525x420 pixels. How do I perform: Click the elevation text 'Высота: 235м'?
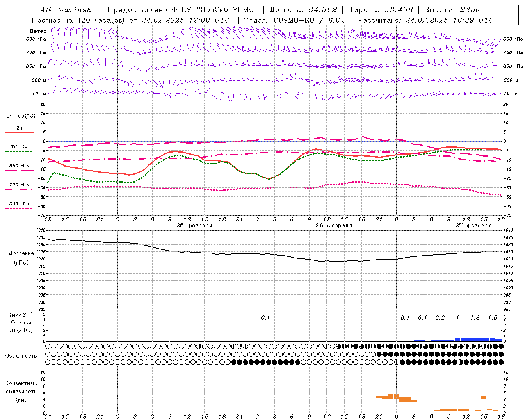452,10
